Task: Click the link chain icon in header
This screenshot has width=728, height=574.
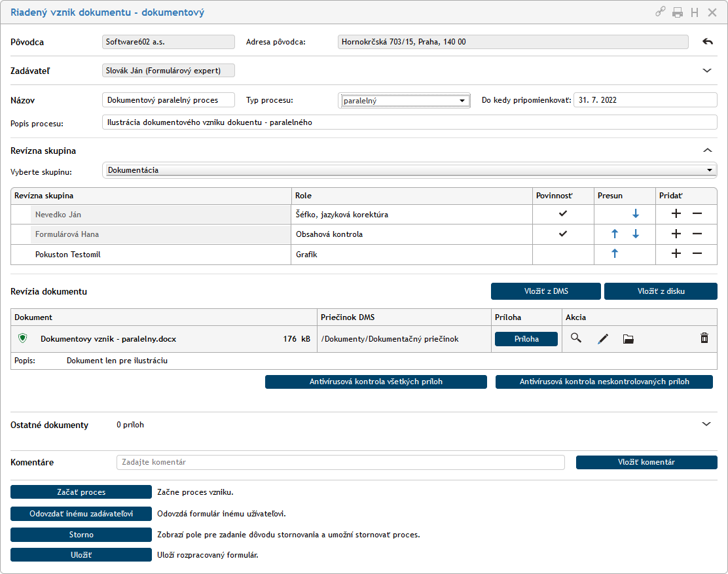Action: pos(661,12)
